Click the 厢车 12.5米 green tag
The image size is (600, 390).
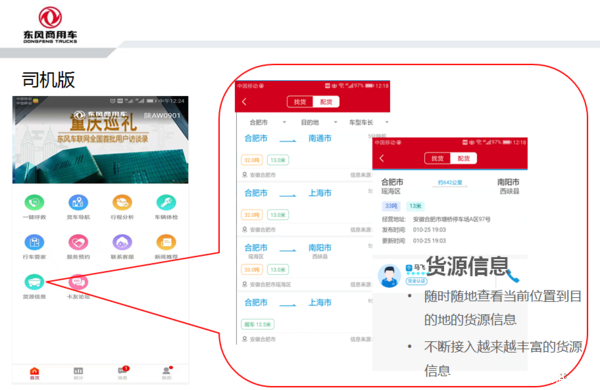[258, 325]
